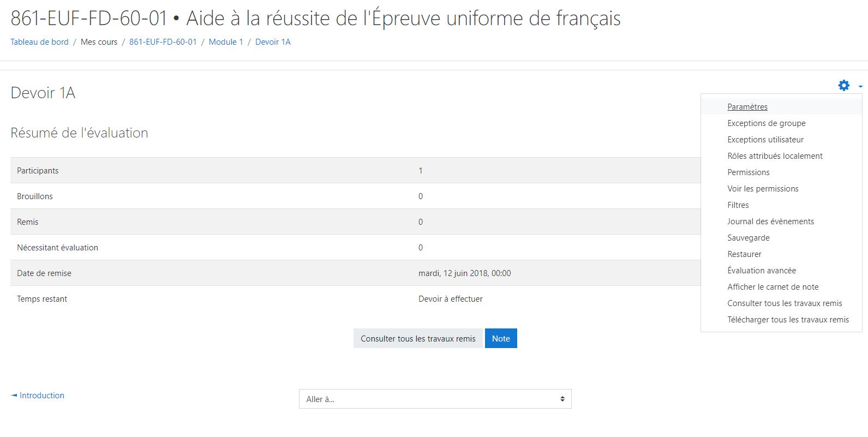Open the Aller à... jump menu
This screenshot has height=437, width=868.
pos(435,399)
